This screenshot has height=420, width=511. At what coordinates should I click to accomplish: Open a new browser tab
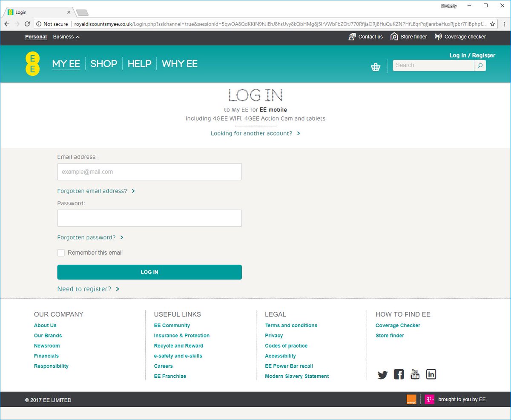[x=82, y=12]
